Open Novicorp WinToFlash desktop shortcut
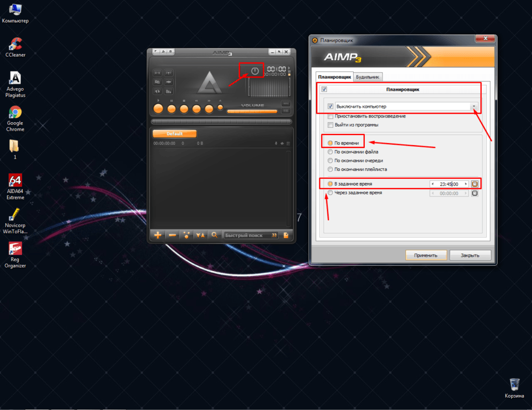532x410 pixels. [15, 221]
